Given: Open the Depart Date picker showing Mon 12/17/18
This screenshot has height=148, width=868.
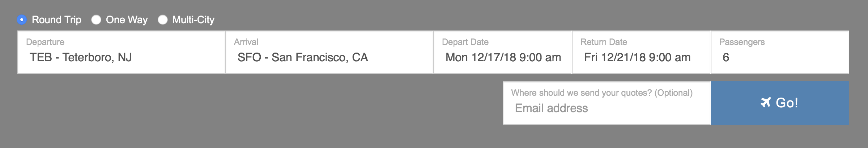Looking at the screenshot, I should coord(503,52).
